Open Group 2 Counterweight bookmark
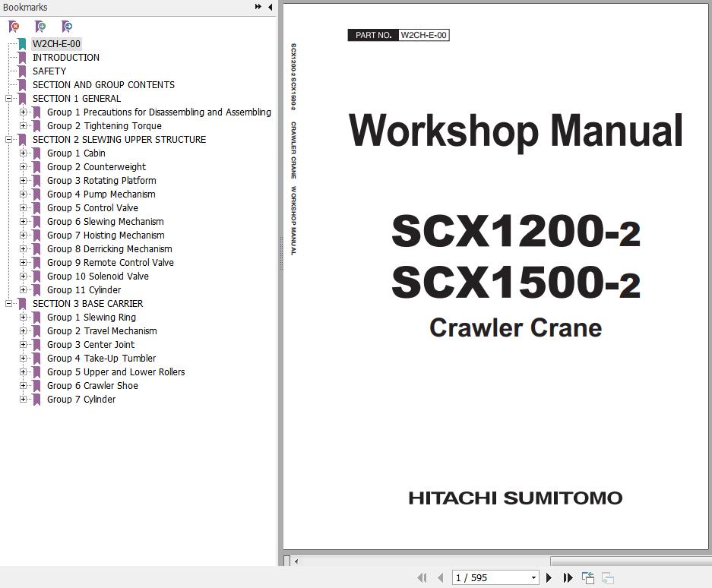Viewport: 712px width, 588px height. click(97, 166)
